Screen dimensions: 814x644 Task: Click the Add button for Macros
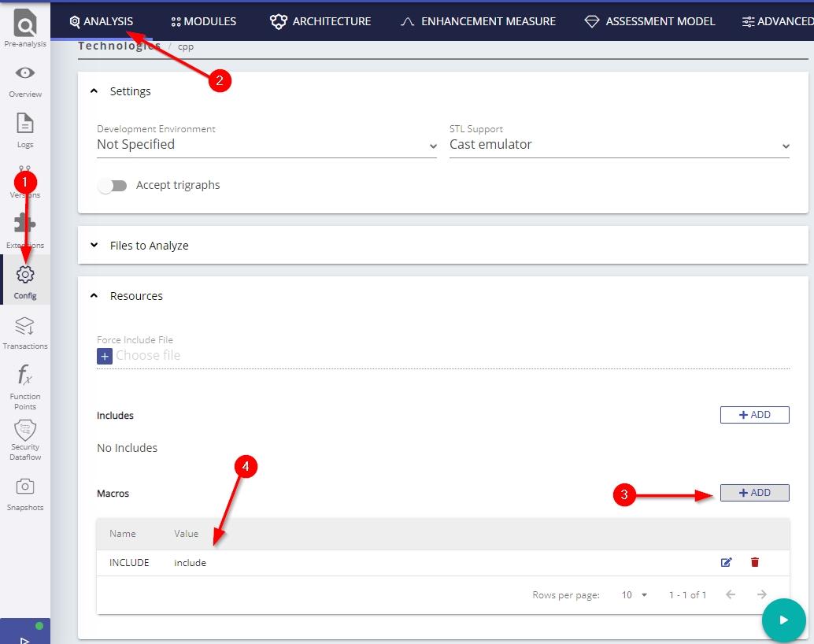coord(754,493)
